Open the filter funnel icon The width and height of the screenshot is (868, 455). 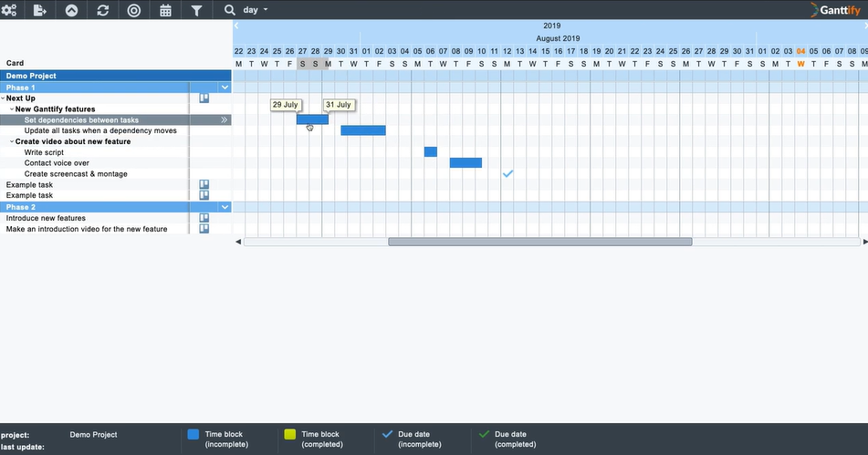click(x=196, y=10)
